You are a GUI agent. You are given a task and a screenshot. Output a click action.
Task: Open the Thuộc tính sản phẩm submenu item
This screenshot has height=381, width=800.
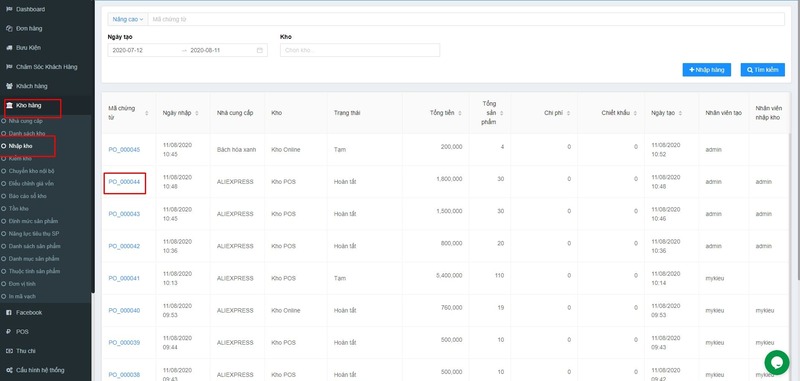[34, 271]
